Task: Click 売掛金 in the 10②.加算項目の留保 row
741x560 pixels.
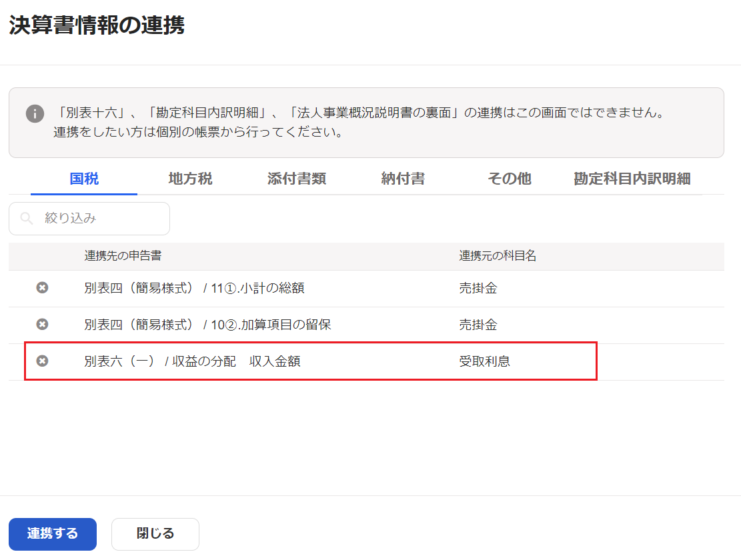Action: 478,325
